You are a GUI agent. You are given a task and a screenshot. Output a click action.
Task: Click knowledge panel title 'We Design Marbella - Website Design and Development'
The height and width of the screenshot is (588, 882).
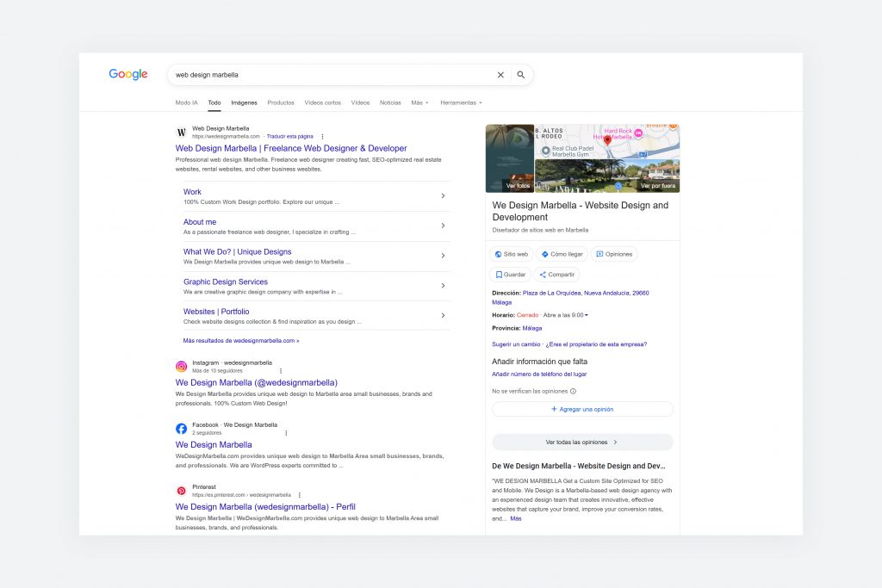pos(581,212)
